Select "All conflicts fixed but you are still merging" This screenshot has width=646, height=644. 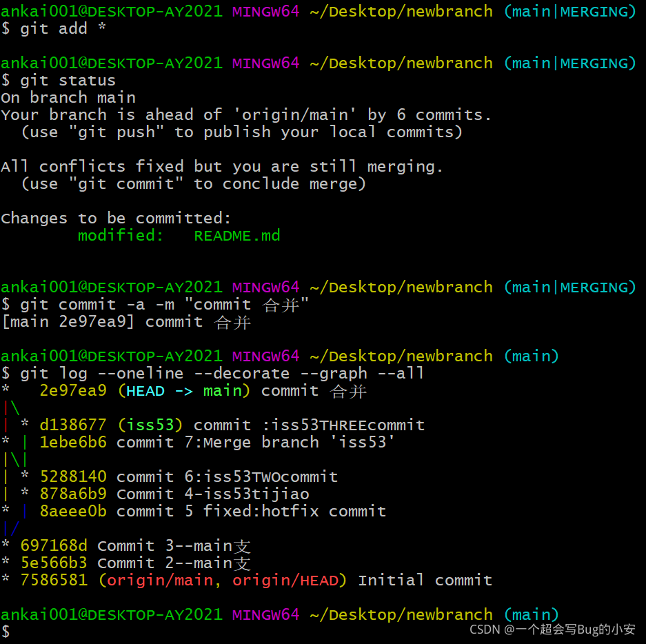(x=221, y=167)
